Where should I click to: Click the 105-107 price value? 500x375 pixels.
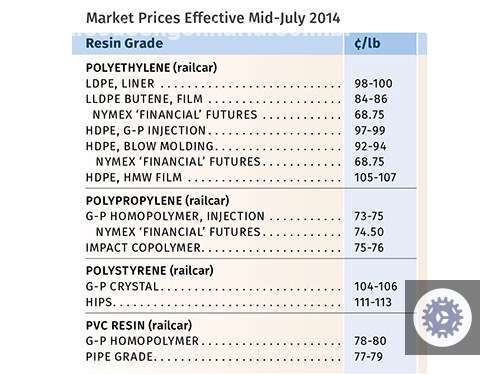pyautogui.click(x=375, y=177)
